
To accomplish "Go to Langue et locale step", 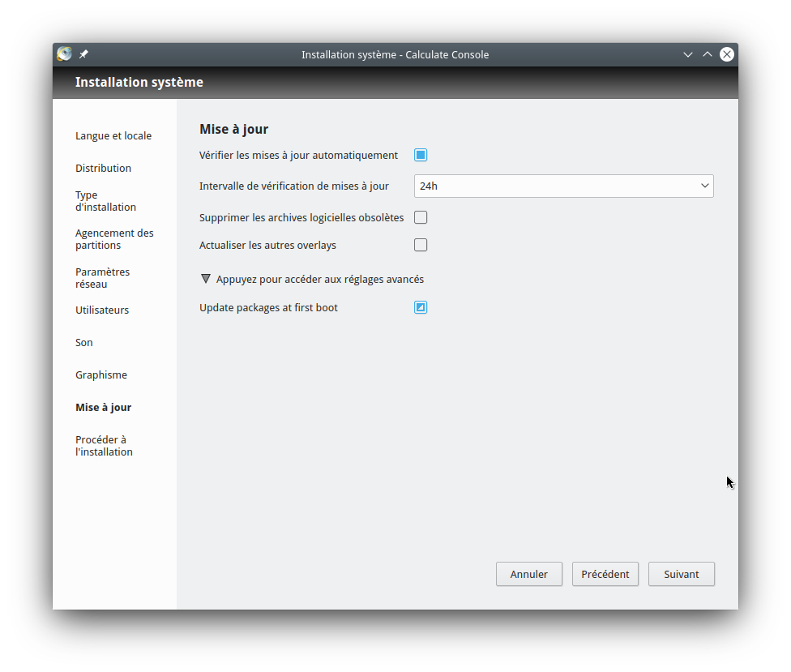I will click(x=113, y=135).
